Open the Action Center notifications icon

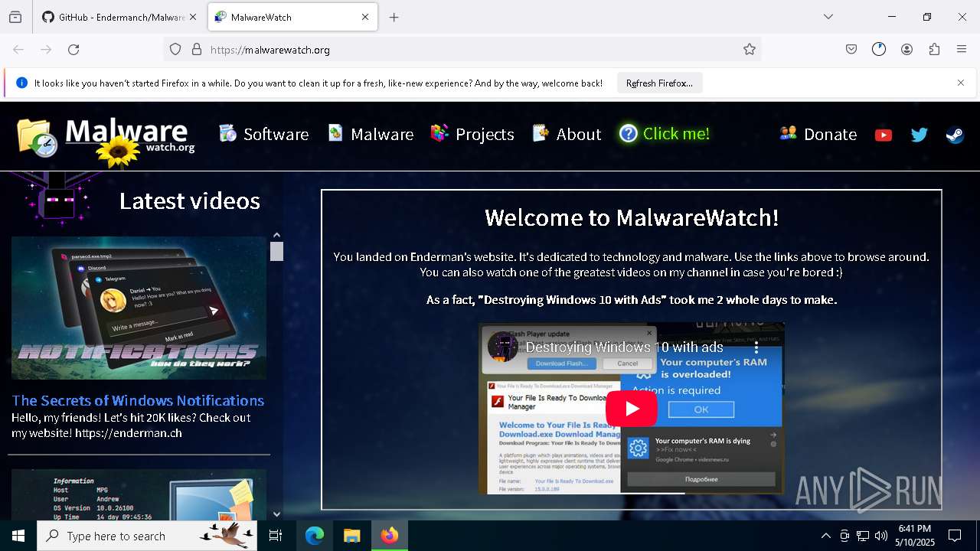click(x=955, y=536)
